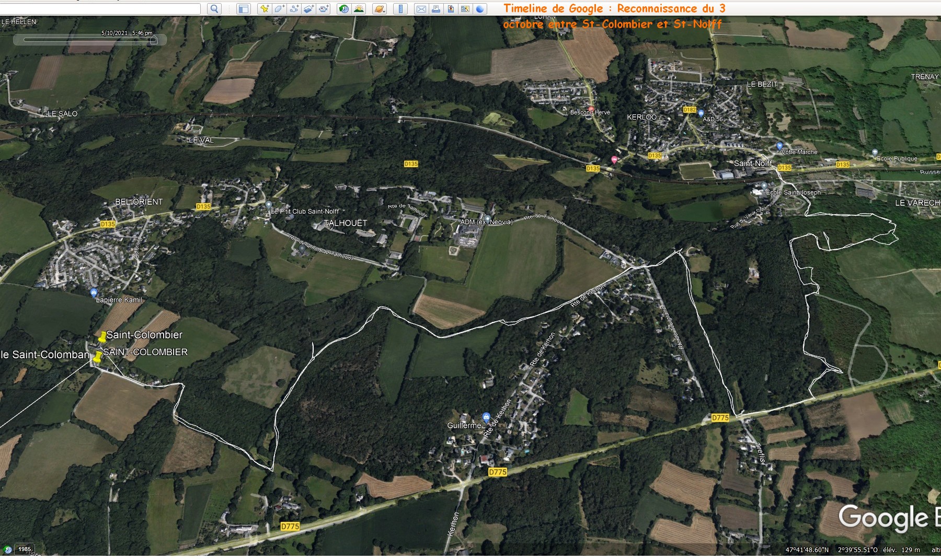Click the Saint-Nolff town label
941x560 pixels.
coord(753,164)
